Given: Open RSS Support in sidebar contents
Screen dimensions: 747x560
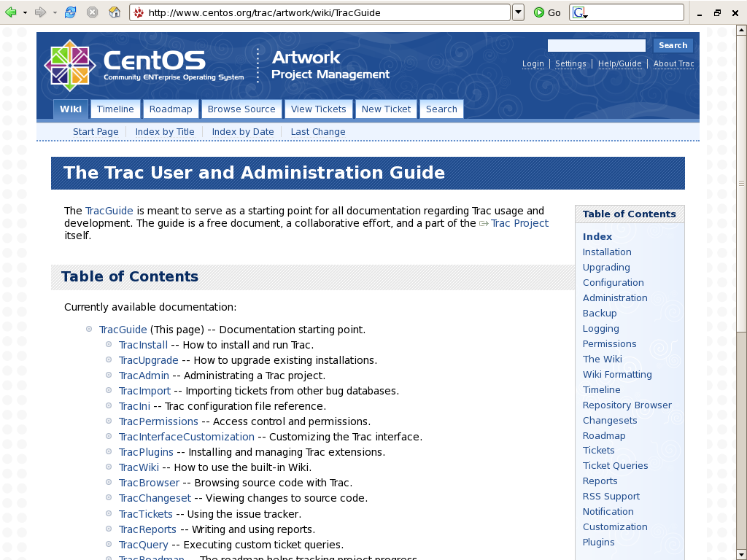Looking at the screenshot, I should coord(611,496).
